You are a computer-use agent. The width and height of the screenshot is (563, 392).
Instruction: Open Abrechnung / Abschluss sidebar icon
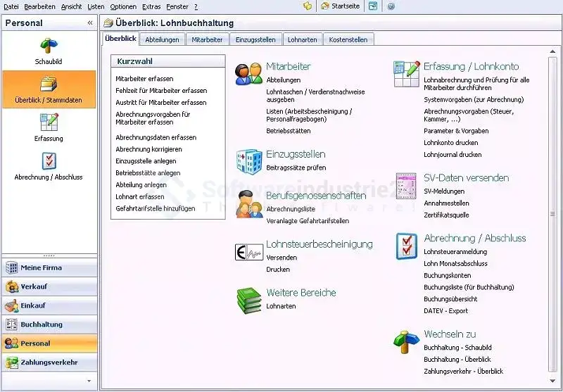(49, 162)
